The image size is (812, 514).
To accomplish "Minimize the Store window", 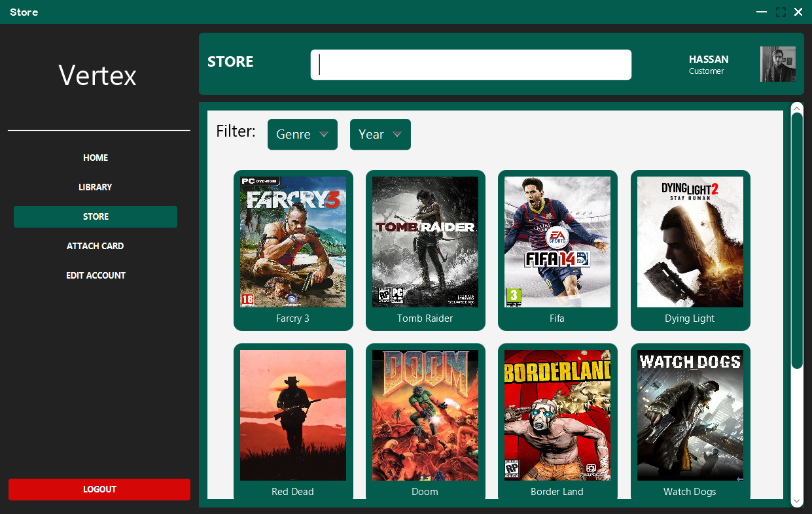I will pos(762,12).
